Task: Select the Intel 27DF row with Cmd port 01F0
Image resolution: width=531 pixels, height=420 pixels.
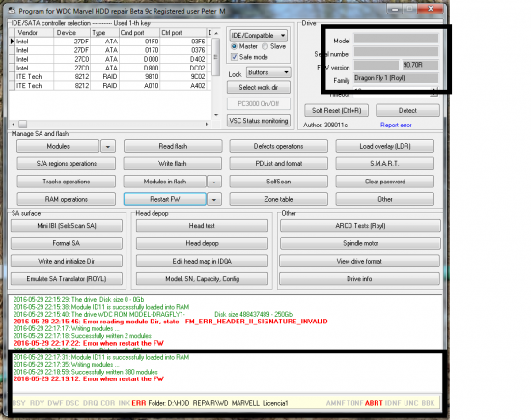Action: (110, 42)
